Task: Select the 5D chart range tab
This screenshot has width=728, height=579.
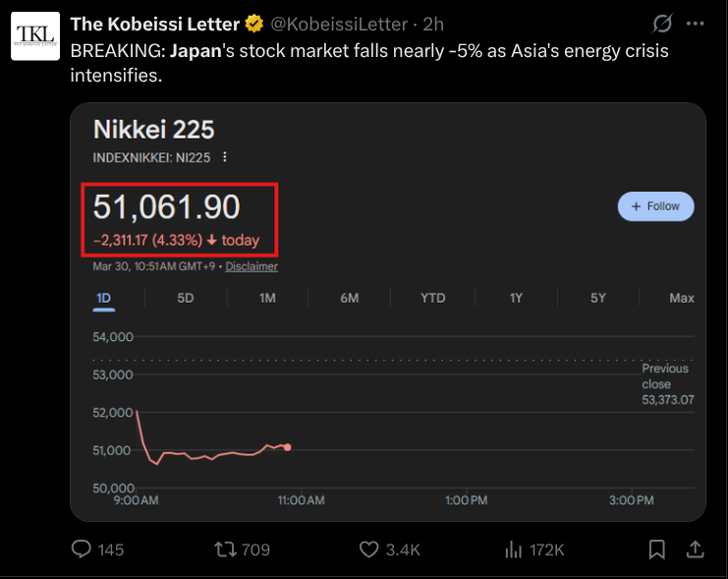Action: (186, 298)
